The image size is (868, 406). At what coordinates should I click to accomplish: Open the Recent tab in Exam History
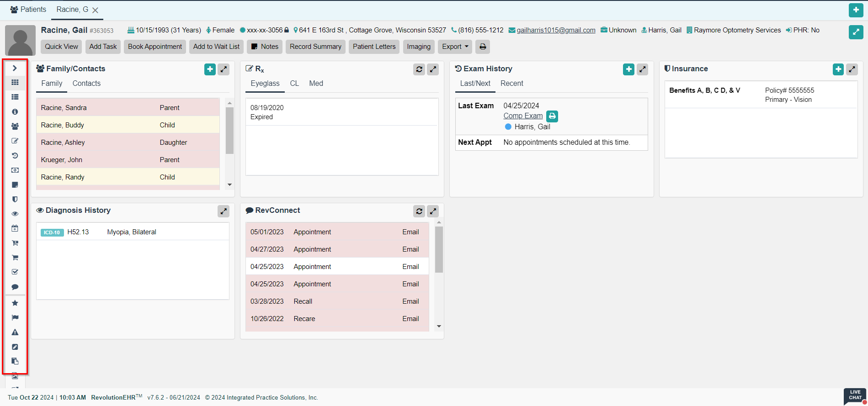point(511,83)
